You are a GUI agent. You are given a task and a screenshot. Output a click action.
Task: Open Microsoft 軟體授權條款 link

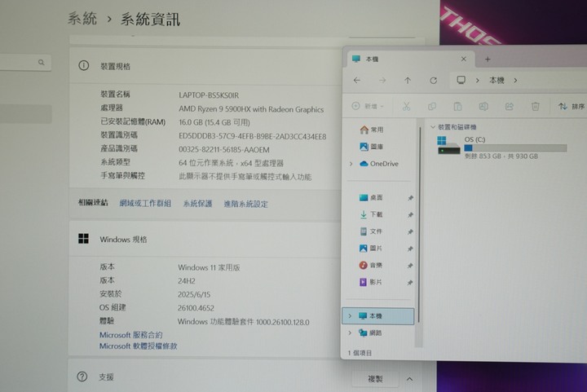coord(138,346)
